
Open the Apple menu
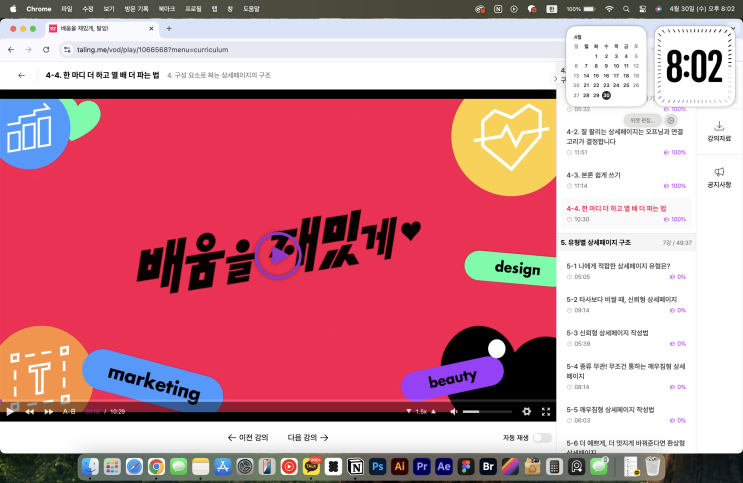coord(13,9)
